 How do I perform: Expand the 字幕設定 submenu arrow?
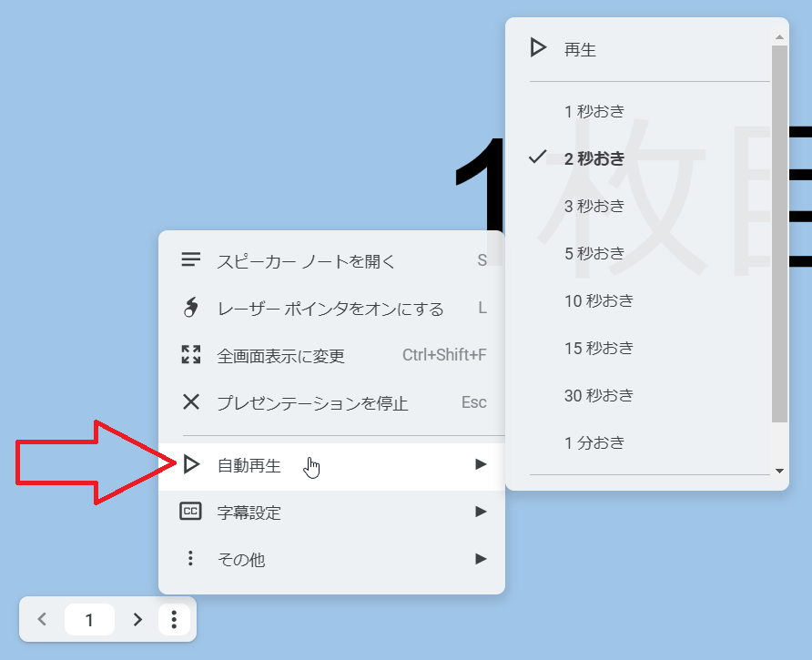tap(481, 512)
